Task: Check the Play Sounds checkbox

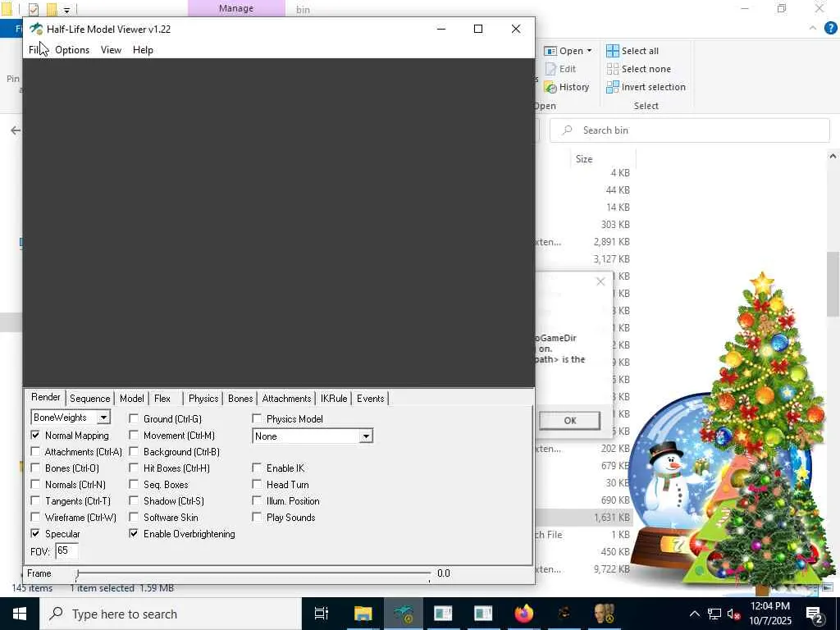Action: click(x=257, y=518)
